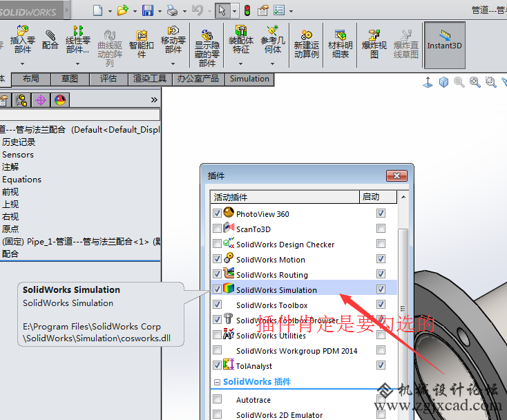Switch to the 渲染工具 (Render Tools) tab
The width and height of the screenshot is (507, 420).
point(150,79)
